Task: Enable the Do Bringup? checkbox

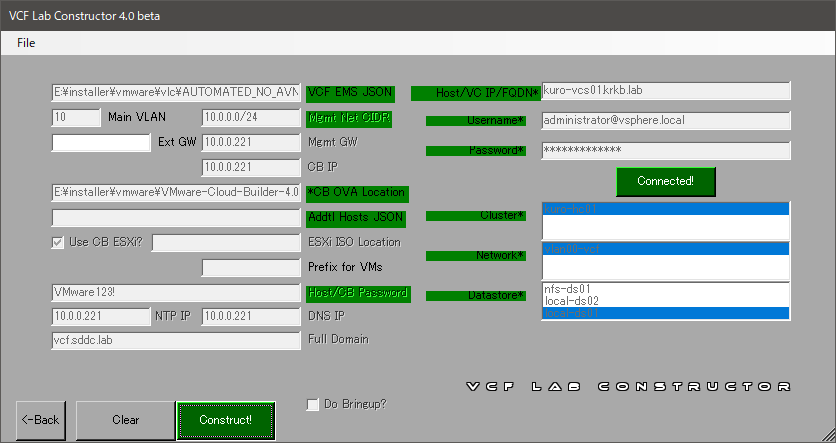Action: (x=314, y=404)
